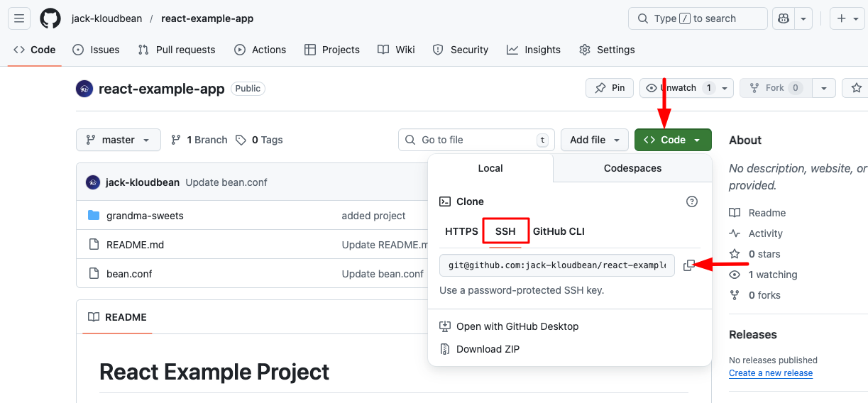Open the Insights tab
Screen dimensions: 868x403
(x=534, y=50)
